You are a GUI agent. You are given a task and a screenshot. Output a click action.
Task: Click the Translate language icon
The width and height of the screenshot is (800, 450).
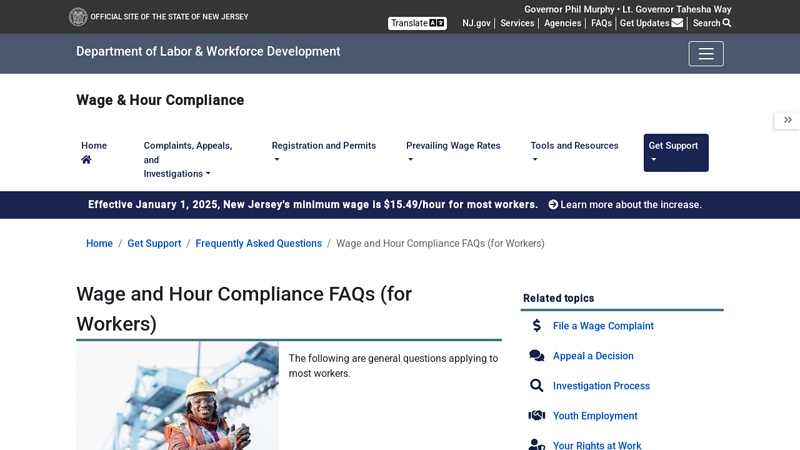point(437,23)
